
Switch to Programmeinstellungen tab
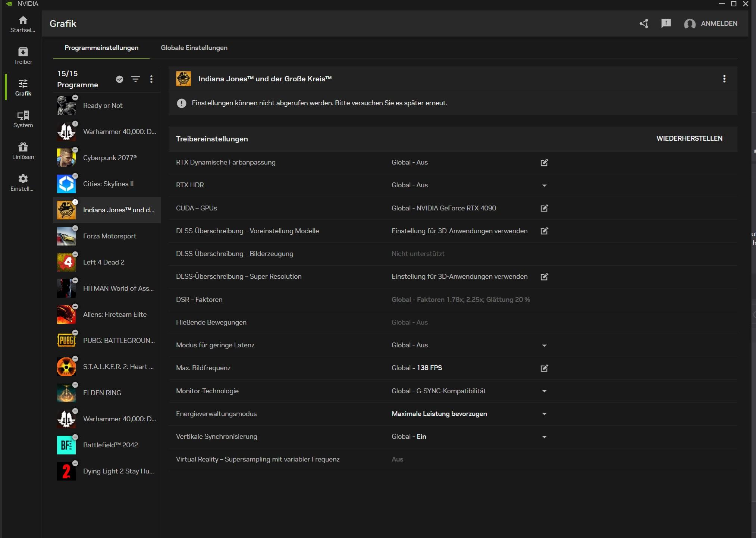(x=101, y=48)
